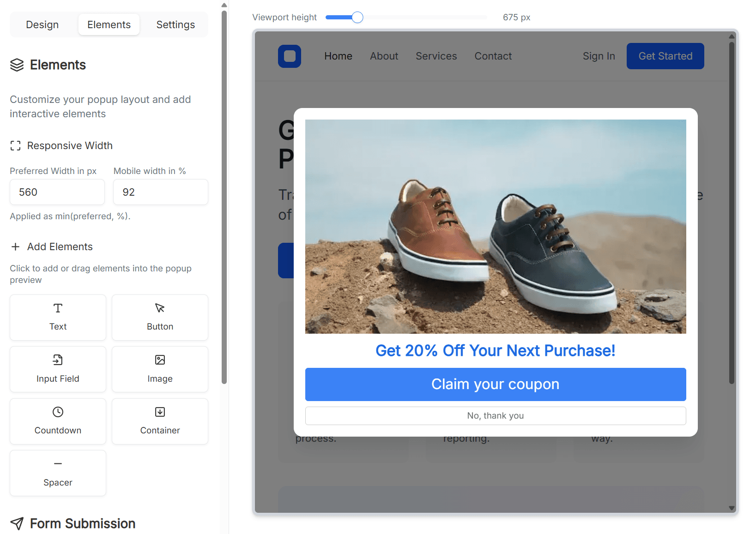Viewport: 756px width, 534px height.
Task: Click the Claim your coupon button
Action: pos(496,384)
